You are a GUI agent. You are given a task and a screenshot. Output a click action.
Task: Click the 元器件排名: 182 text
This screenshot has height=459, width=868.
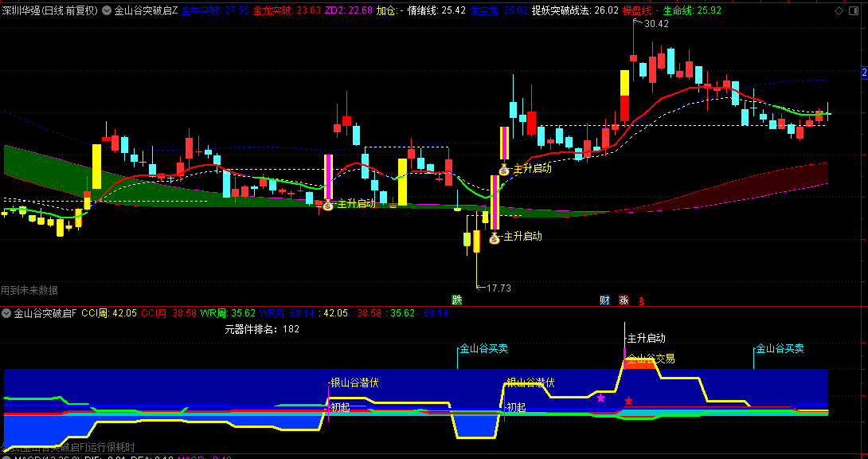pos(262,329)
